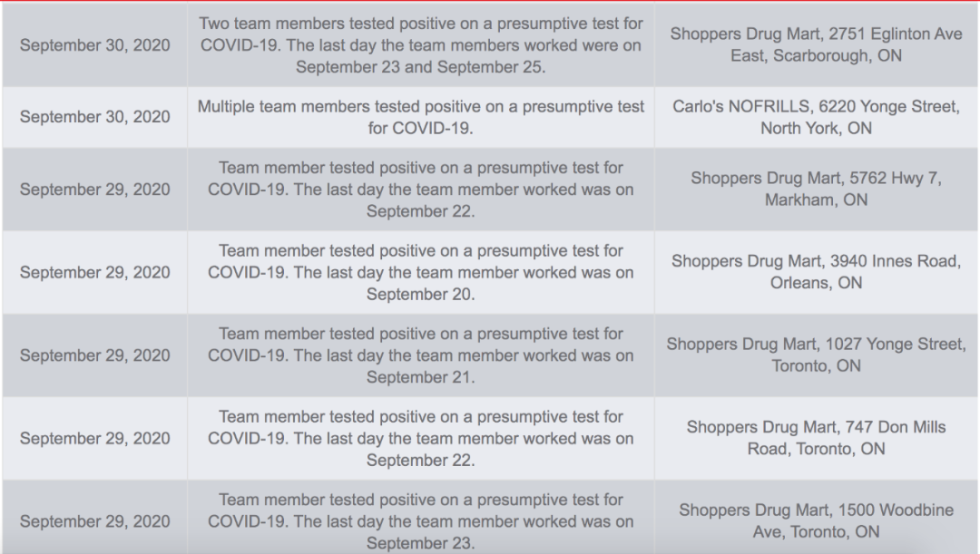Click the description with last worked September 23 only

421,520
